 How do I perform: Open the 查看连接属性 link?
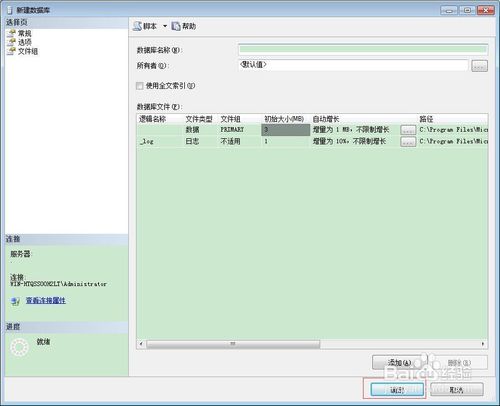46,300
